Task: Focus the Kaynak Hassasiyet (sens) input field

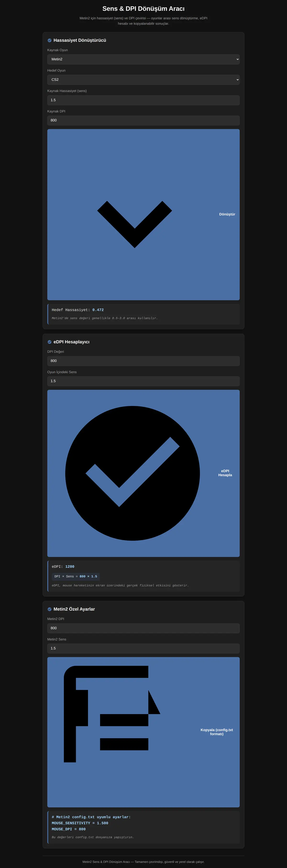Action: [x=143, y=100]
